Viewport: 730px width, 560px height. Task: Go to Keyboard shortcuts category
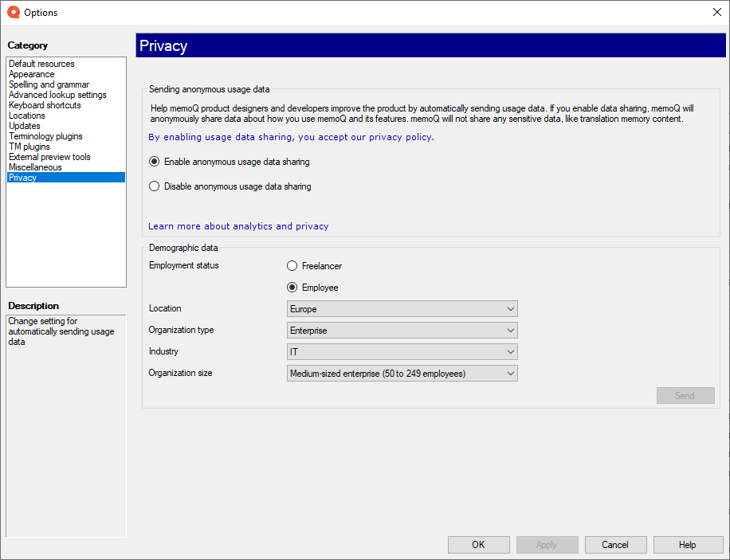(x=45, y=105)
